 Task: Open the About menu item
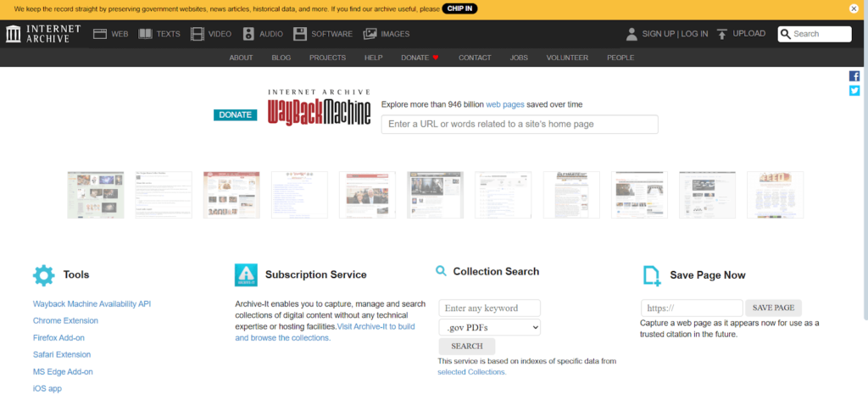point(241,58)
